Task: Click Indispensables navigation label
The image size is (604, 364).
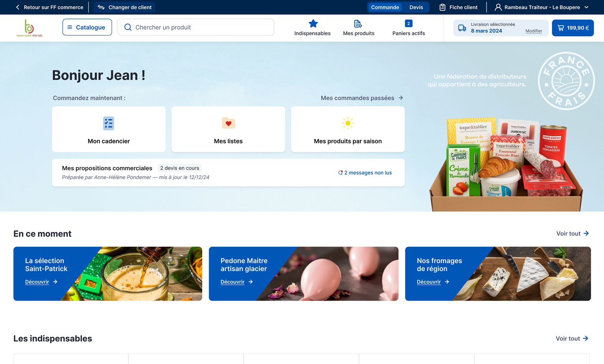Action: tap(313, 33)
